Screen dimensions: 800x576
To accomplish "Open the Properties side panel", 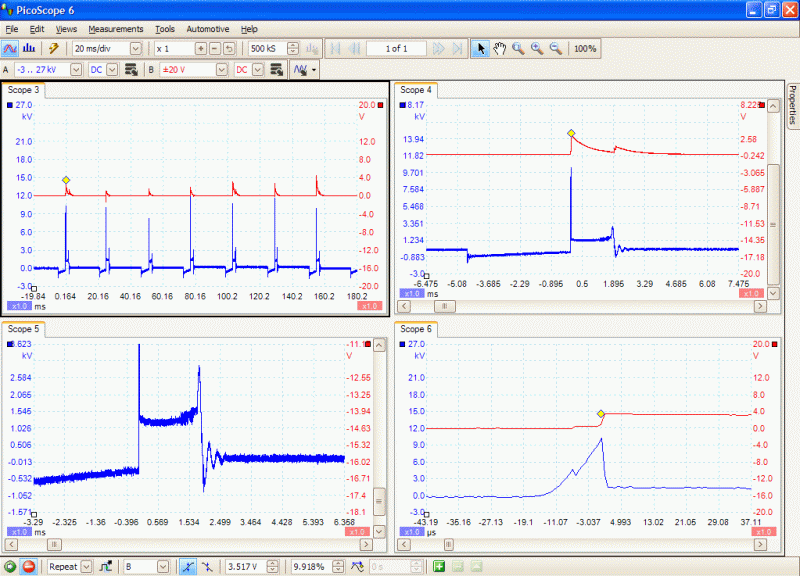I will coord(792,105).
